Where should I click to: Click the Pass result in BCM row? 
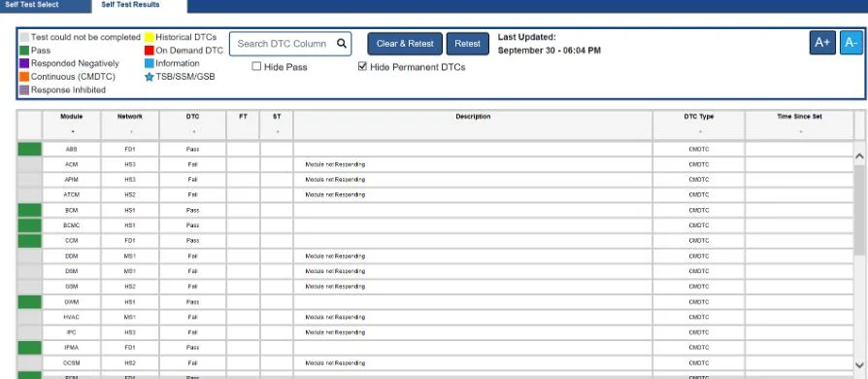click(x=192, y=211)
